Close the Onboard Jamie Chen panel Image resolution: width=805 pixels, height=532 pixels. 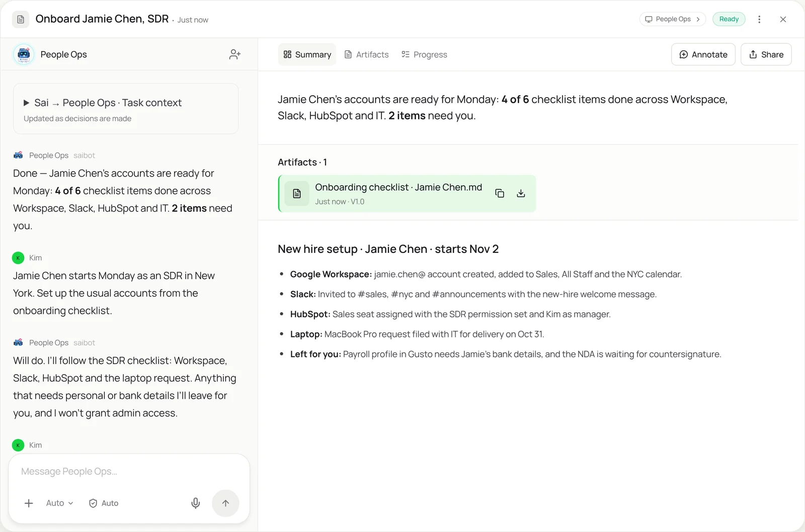(783, 19)
